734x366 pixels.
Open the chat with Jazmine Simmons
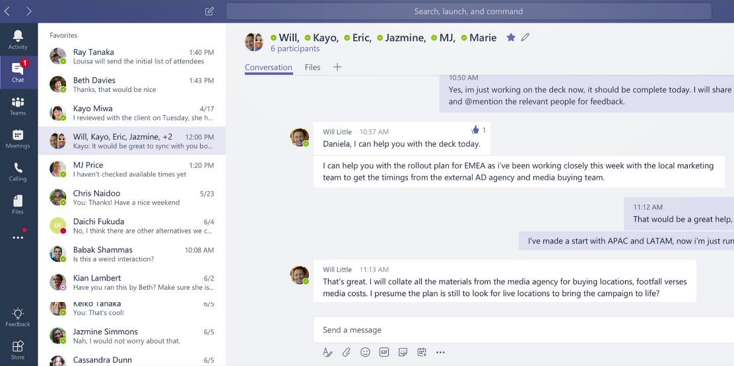(x=132, y=336)
